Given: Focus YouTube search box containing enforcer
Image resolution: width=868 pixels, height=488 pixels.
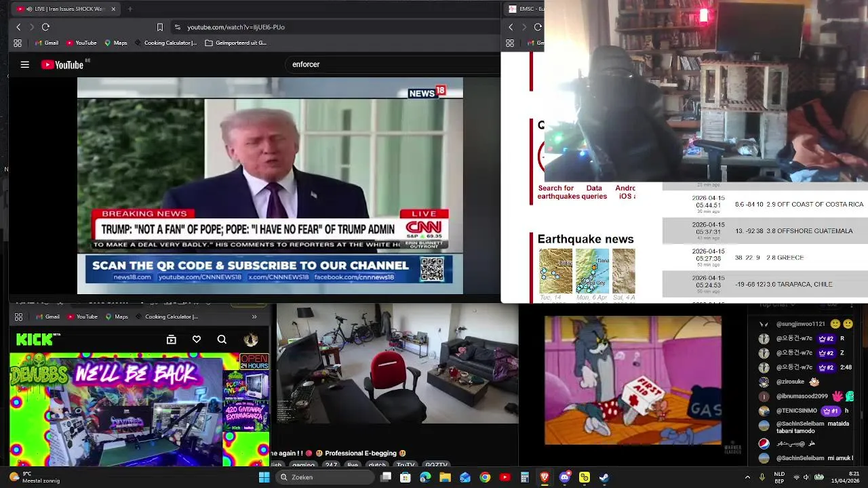Looking at the screenshot, I should click(x=393, y=64).
